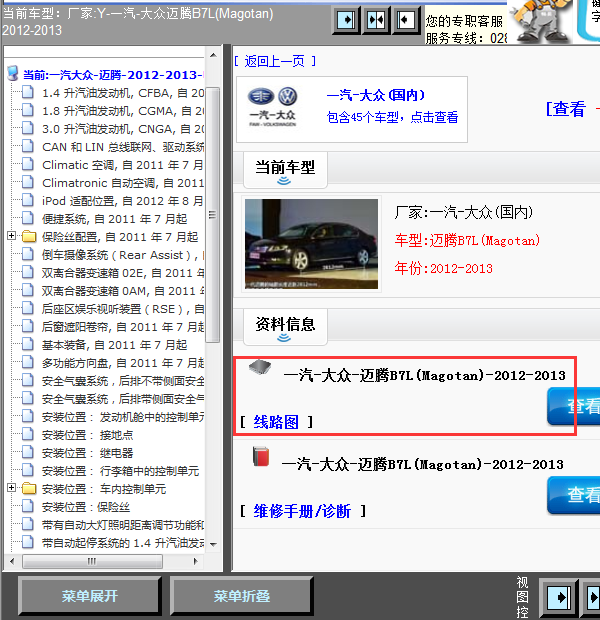Expand the 保险丝配置 tree folder
Screen dimensions: 600x620
point(11,236)
